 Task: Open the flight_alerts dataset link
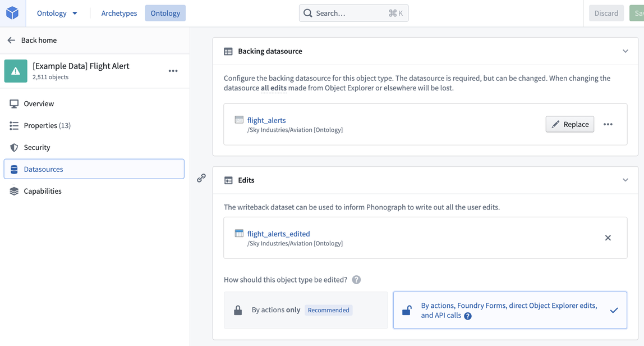[266, 120]
